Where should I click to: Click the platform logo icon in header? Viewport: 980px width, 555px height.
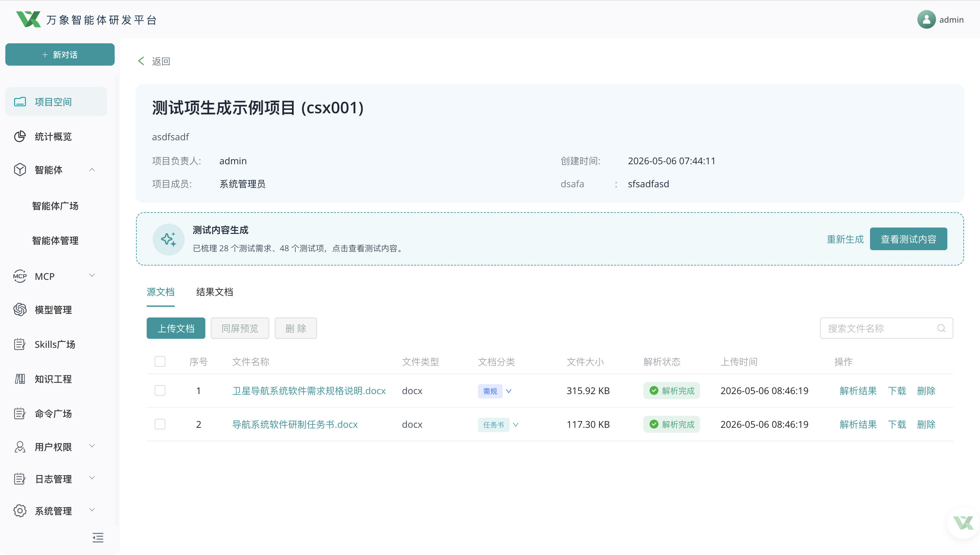tap(28, 19)
